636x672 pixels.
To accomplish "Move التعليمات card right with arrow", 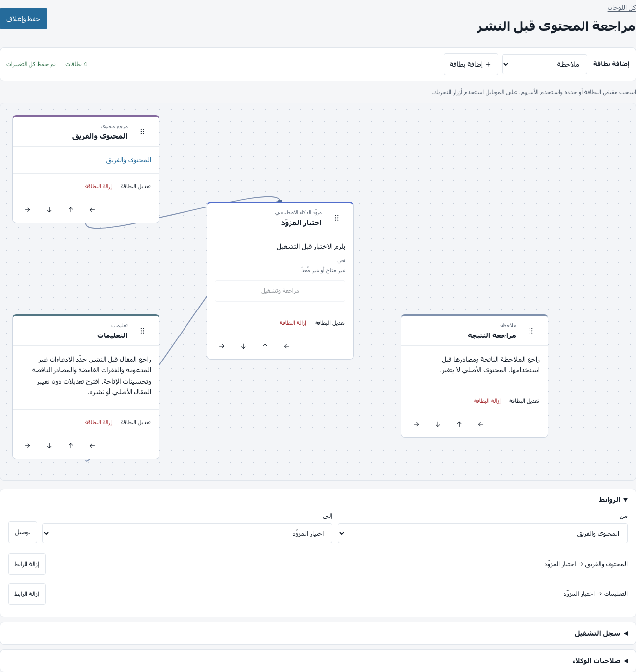I will [x=27, y=446].
